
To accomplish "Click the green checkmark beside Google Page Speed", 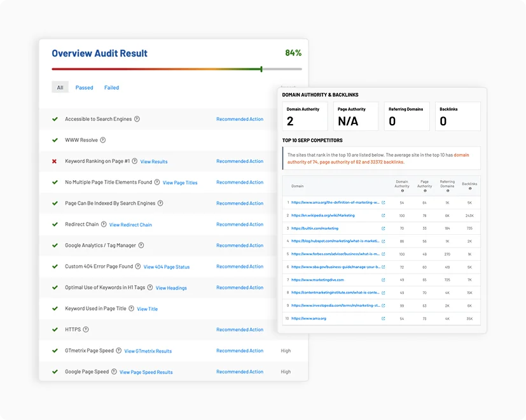I will [55, 372].
